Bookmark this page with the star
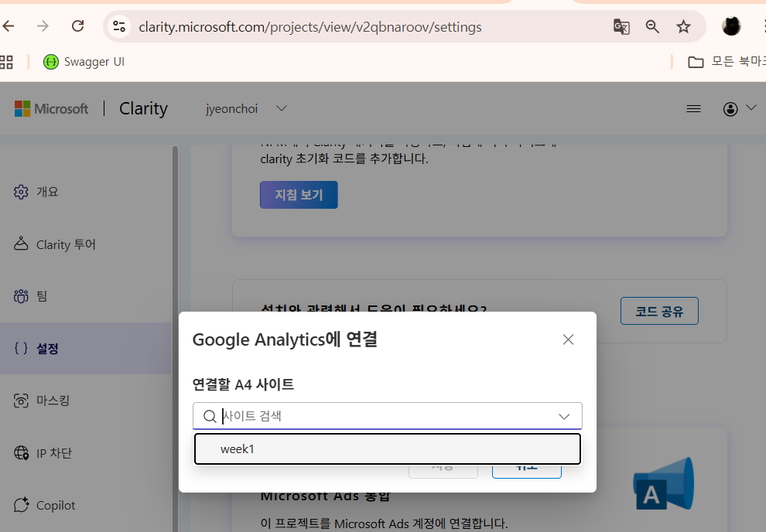Screen dimensions: 766x532 pyautogui.click(x=683, y=26)
